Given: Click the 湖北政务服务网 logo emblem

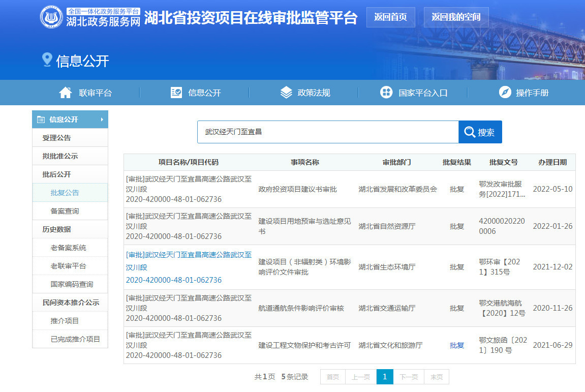Looking at the screenshot, I should pyautogui.click(x=51, y=17).
